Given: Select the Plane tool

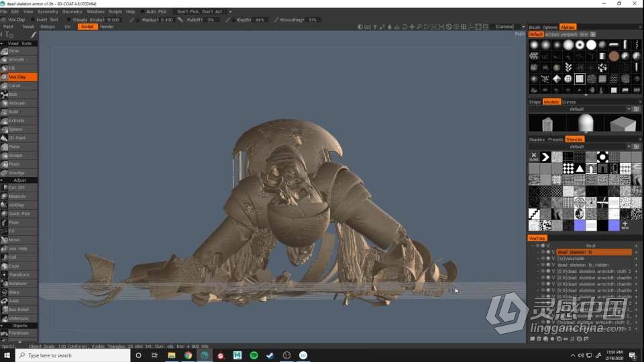Looking at the screenshot, I should pos(19,147).
